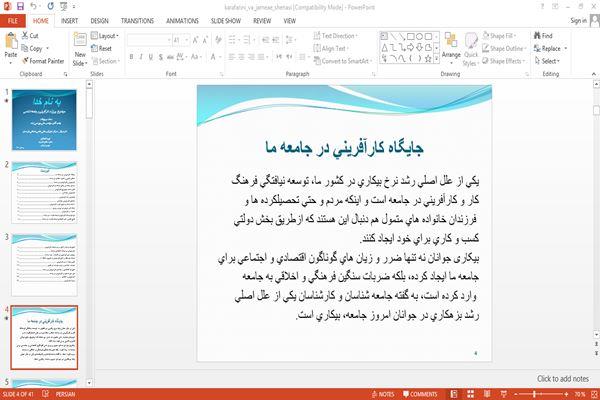Select the oval shape in shapes gallery
Screen dimensions: 600x400
tap(419, 37)
